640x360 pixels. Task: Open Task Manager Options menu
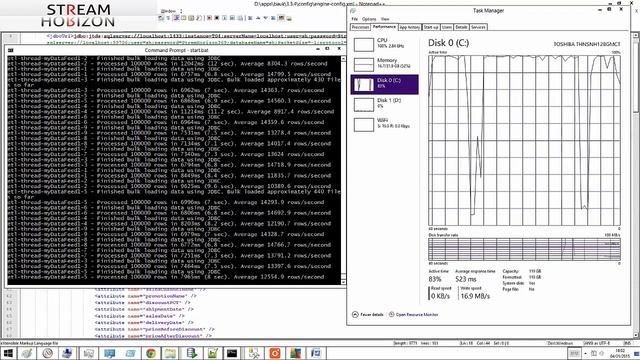click(369, 19)
